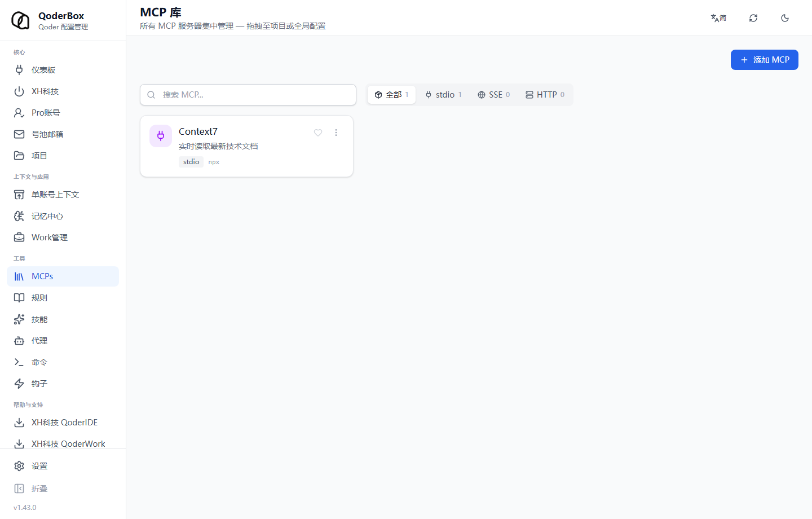Click the XH科技 QoderWork download icon
812x519 pixels.
19,444
